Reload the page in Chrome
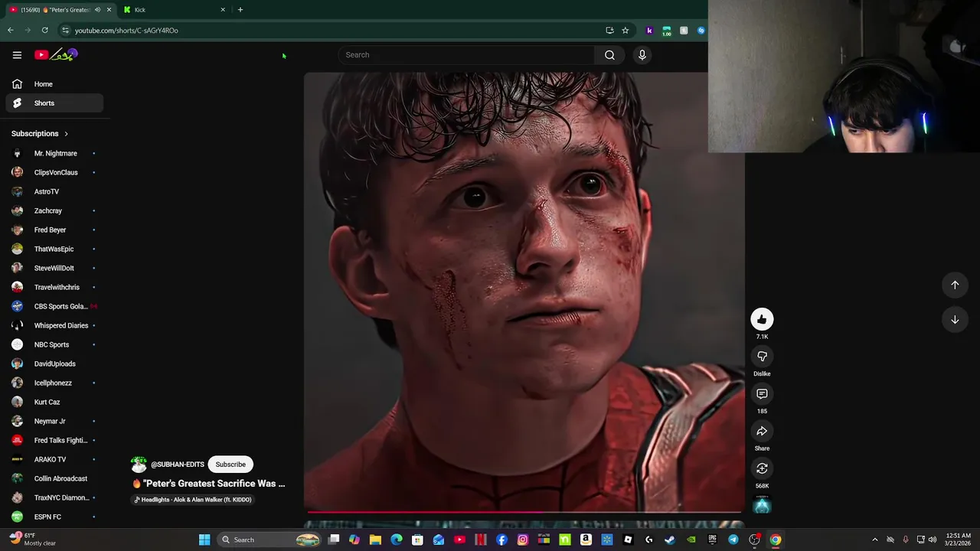The width and height of the screenshot is (980, 551). point(45,31)
